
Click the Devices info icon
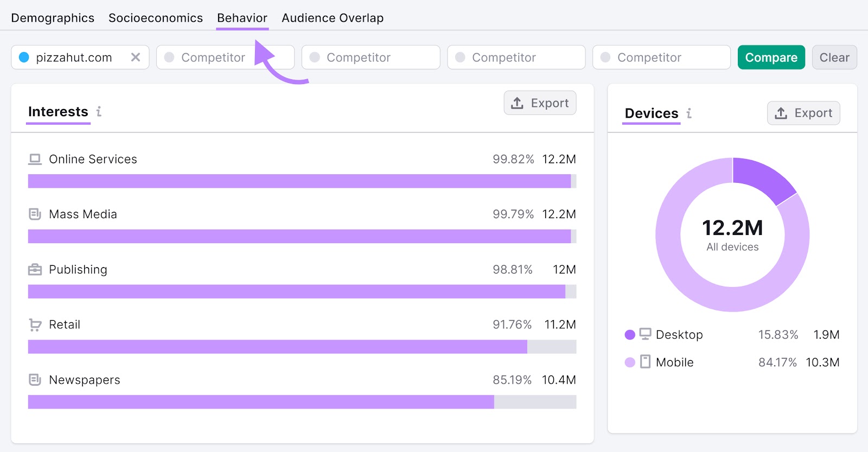[689, 113]
